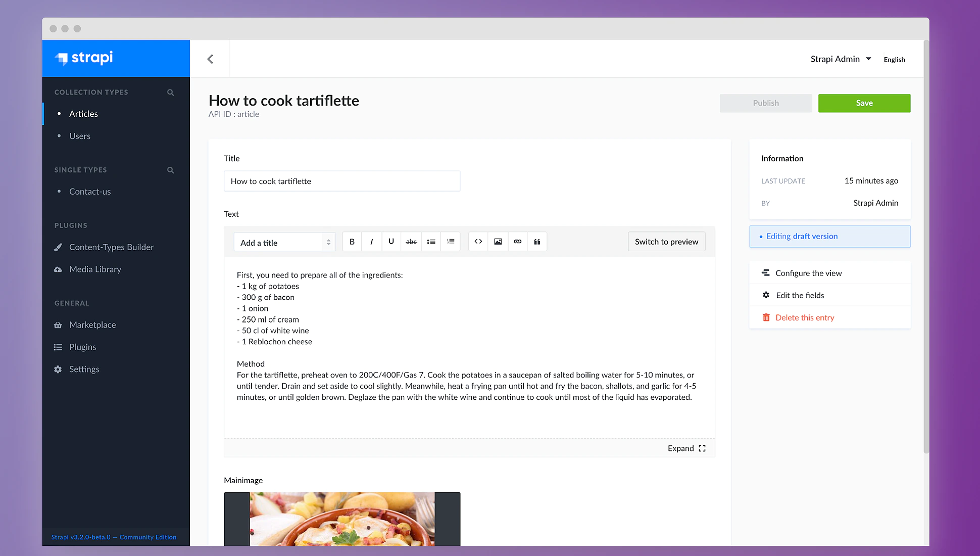
Task: Click the Blockquote icon
Action: pyautogui.click(x=536, y=241)
